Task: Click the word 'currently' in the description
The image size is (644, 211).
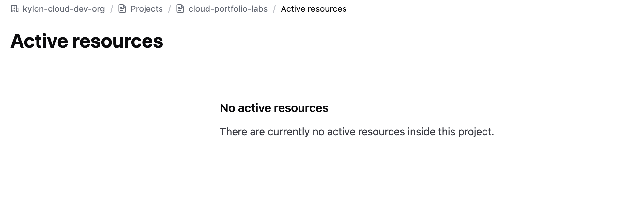Action: [288, 132]
